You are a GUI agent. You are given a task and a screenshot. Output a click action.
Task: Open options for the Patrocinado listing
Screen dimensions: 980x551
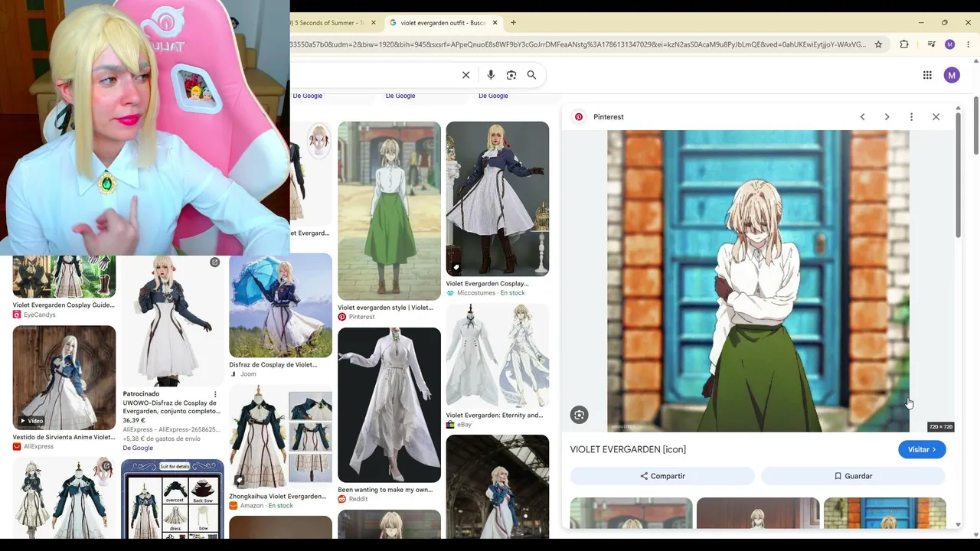coord(215,394)
